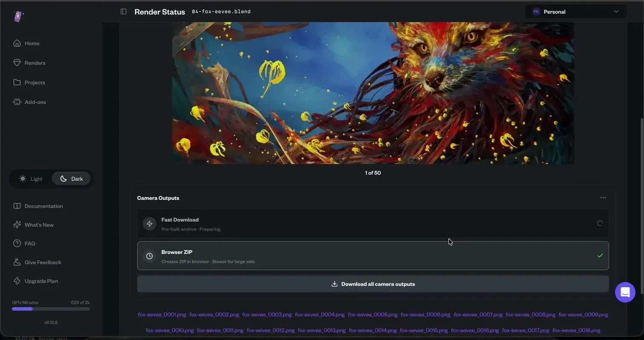Open fox-eevee_0008.png file link
This screenshot has height=340, width=644.
click(x=531, y=314)
